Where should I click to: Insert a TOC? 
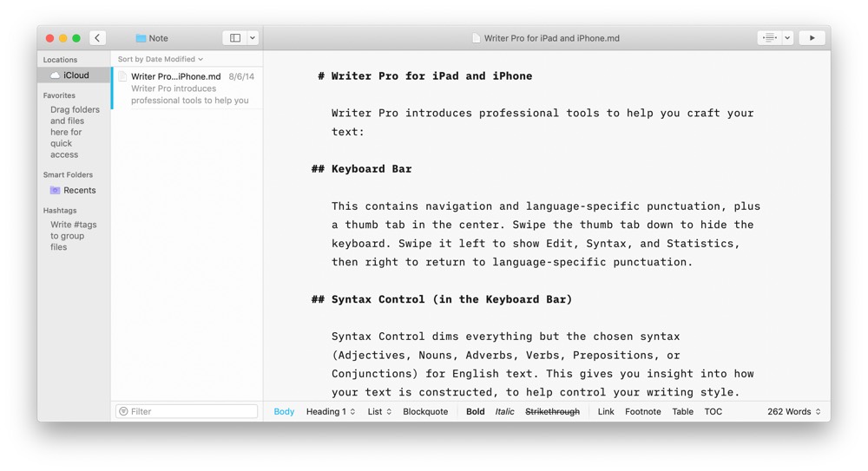pyautogui.click(x=713, y=412)
